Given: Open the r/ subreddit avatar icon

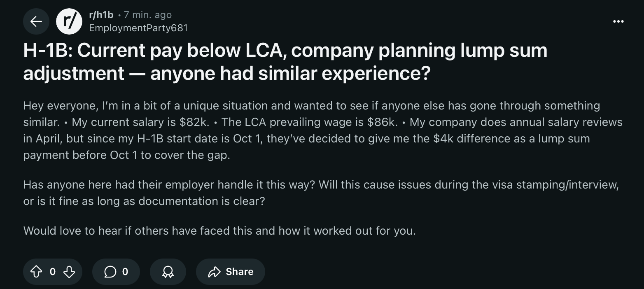Looking at the screenshot, I should 69,21.
